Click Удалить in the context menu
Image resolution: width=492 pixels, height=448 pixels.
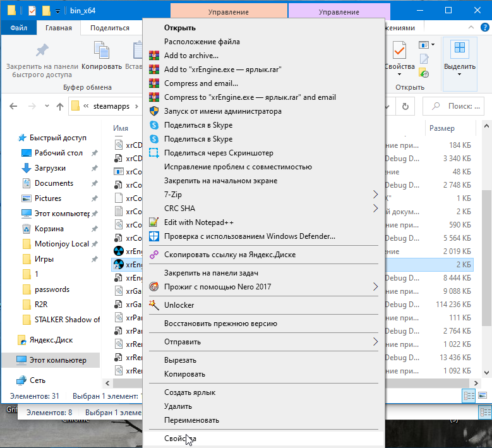click(178, 406)
